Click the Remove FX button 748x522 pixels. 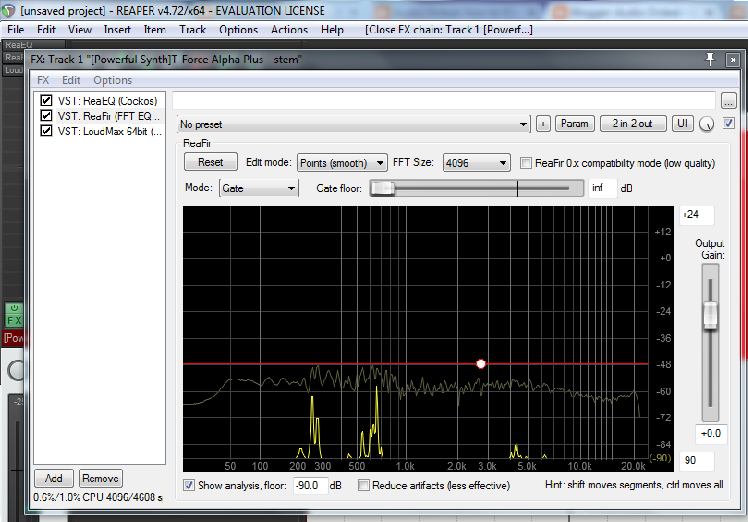click(x=101, y=478)
